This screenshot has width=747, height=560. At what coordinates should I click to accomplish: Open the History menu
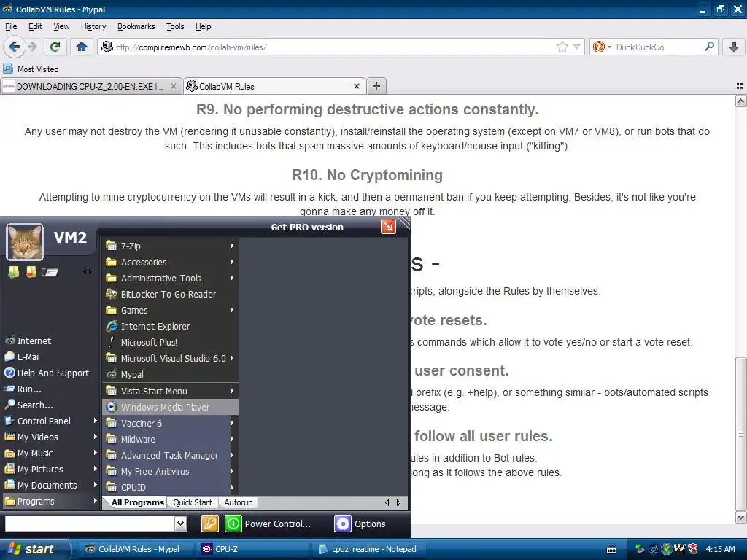(x=93, y=26)
